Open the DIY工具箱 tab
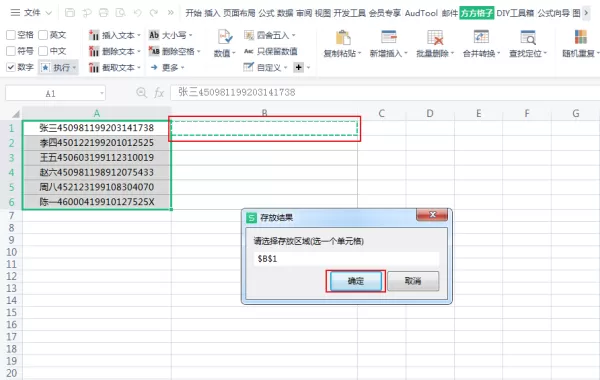This screenshot has height=380, width=600. 515,13
